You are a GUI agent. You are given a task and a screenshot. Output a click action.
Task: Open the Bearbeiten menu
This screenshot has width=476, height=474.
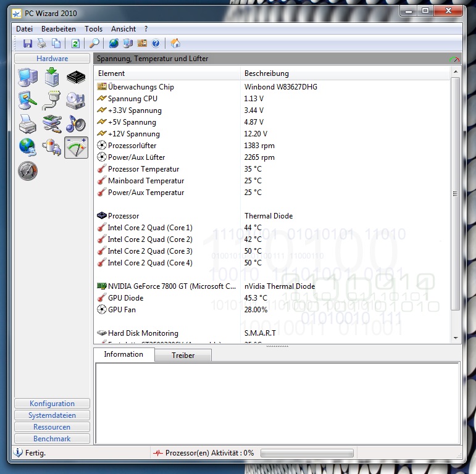[59, 29]
